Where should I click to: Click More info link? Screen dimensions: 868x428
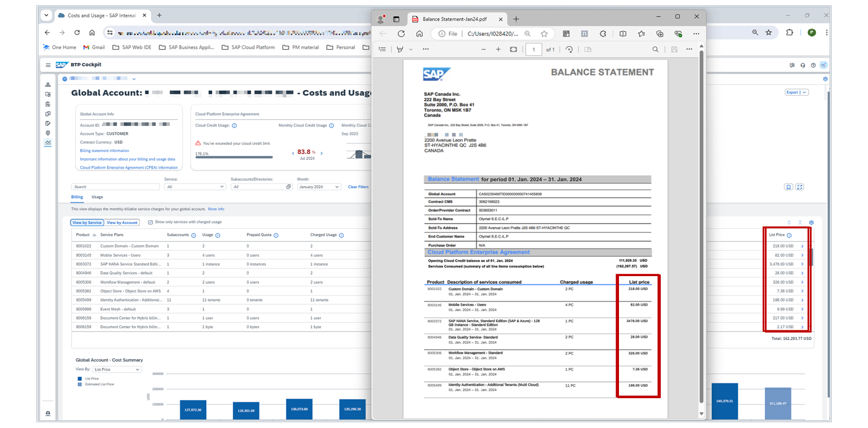point(216,209)
